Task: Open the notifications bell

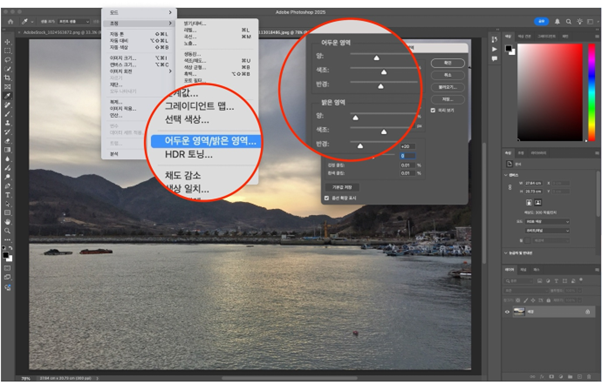Action: [x=557, y=22]
